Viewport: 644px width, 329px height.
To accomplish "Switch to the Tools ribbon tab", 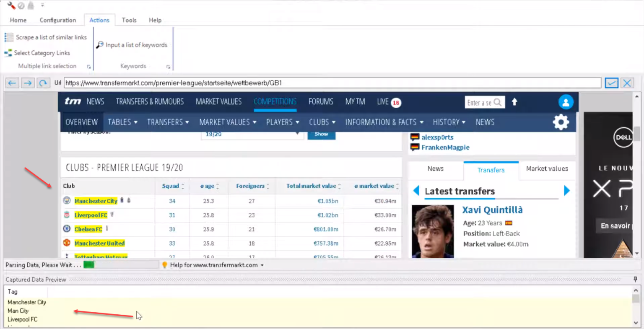I will point(129,20).
